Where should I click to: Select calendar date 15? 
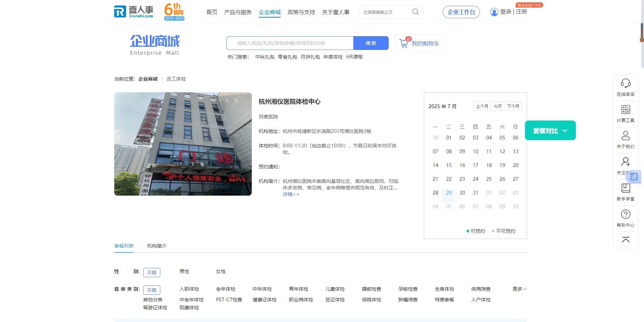coord(449,165)
